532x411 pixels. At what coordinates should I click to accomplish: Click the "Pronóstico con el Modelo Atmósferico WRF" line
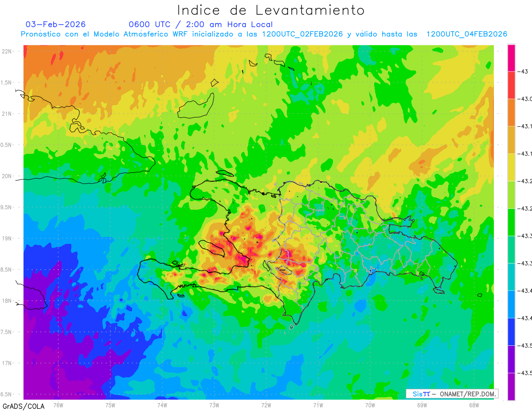(x=105, y=34)
